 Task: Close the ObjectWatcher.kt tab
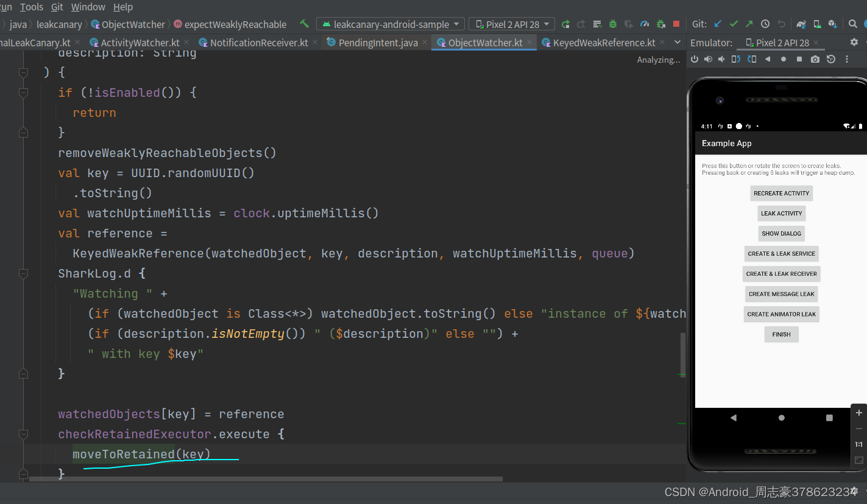[x=530, y=43]
